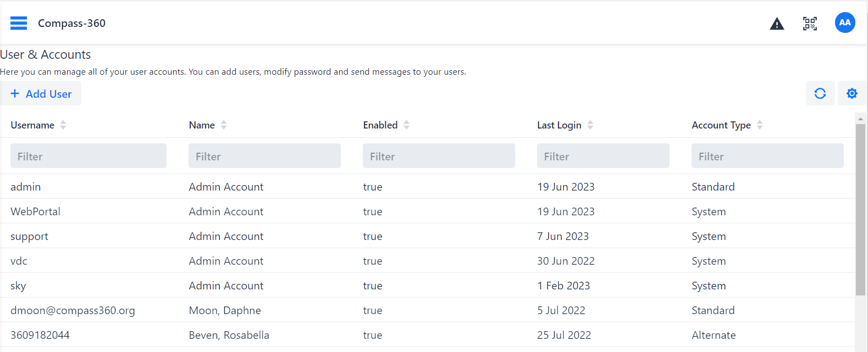
Task: Focus the Account Type filter field
Action: pyautogui.click(x=767, y=157)
